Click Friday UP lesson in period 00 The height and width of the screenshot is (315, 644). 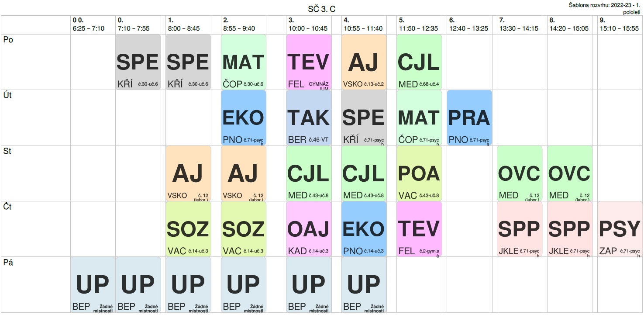[93, 284]
